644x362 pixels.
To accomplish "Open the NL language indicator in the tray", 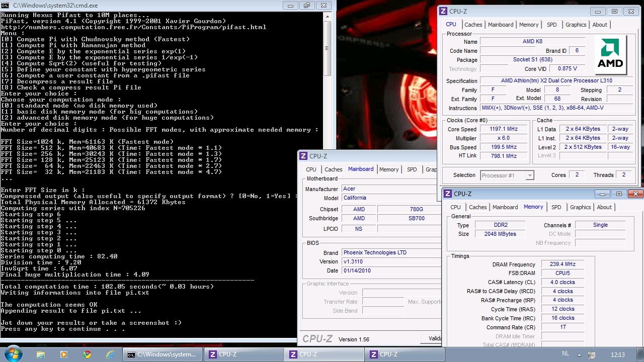I will pyautogui.click(x=566, y=354).
